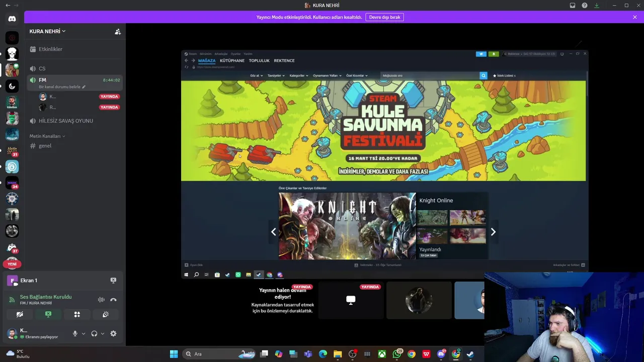Mute the microphone in user panel
644x362 pixels.
pyautogui.click(x=75, y=333)
